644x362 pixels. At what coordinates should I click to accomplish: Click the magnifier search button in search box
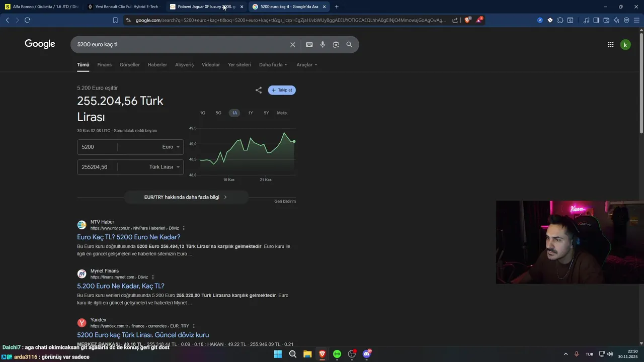point(349,44)
